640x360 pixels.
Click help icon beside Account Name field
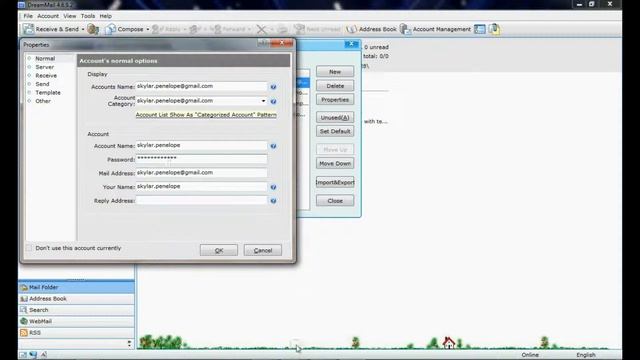point(273,146)
